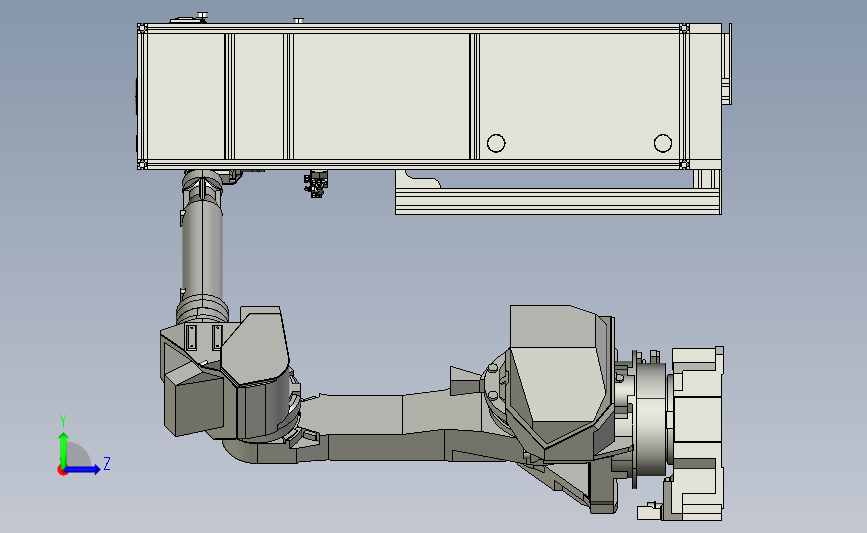Select the left circular hole on the cabinet panel
The height and width of the screenshot is (533, 867).
(496, 143)
